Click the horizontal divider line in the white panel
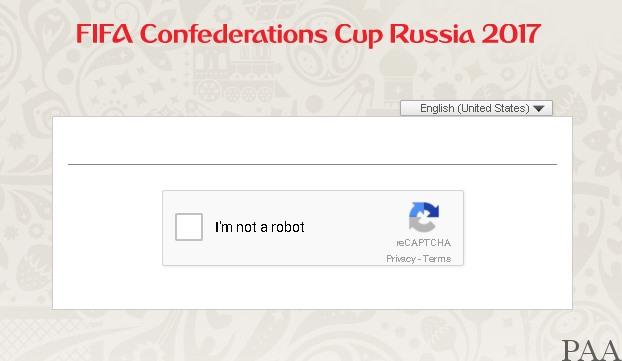Image resolution: width=622 pixels, height=361 pixels. 313,164
